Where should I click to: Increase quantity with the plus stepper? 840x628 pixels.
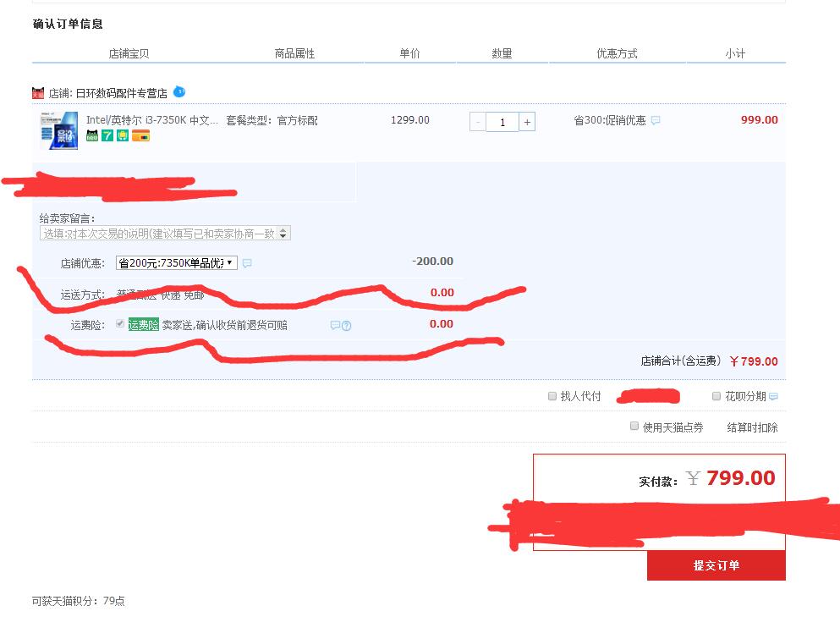(526, 121)
